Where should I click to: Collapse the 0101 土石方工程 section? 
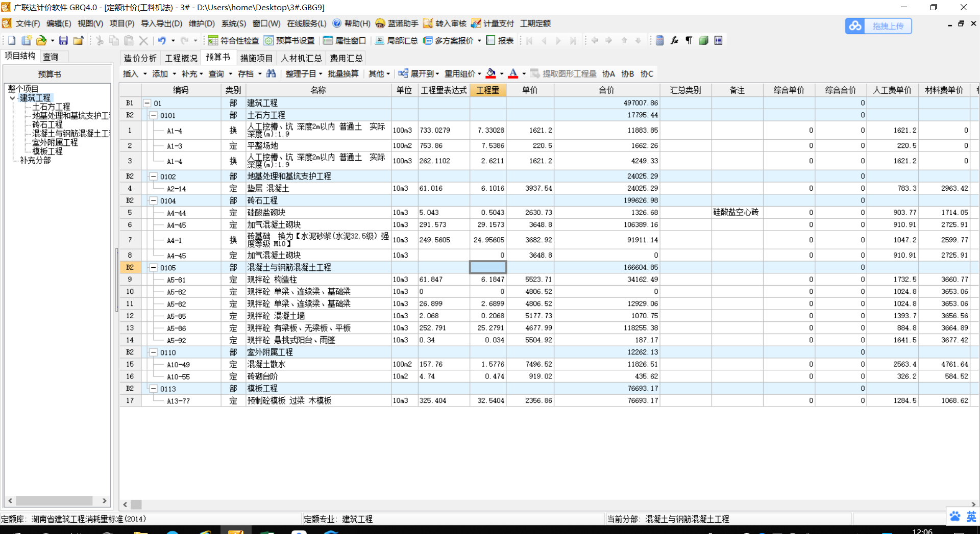pyautogui.click(x=153, y=115)
